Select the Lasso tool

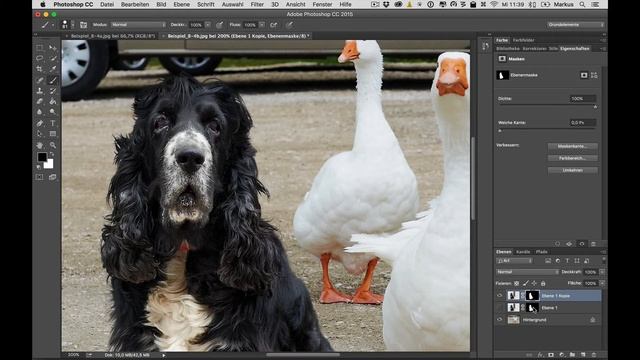click(40, 58)
